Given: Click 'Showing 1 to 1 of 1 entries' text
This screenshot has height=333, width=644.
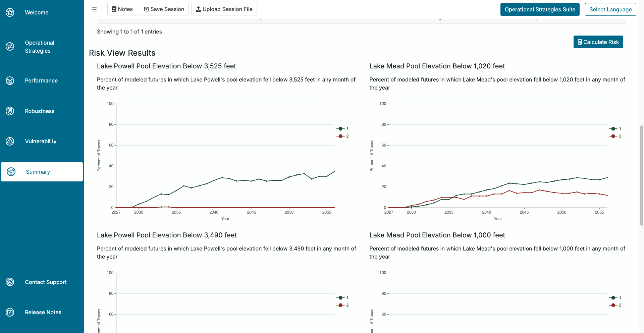Looking at the screenshot, I should 129,32.
